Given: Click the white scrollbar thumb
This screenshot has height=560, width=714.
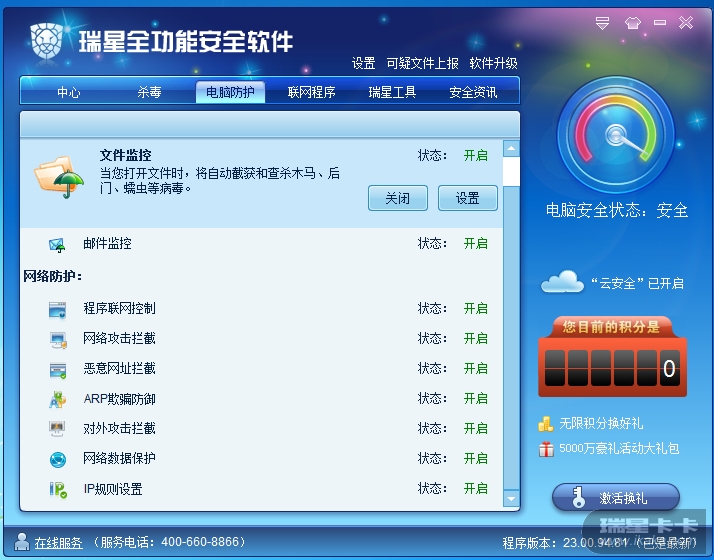Looking at the screenshot, I should coord(511,171).
